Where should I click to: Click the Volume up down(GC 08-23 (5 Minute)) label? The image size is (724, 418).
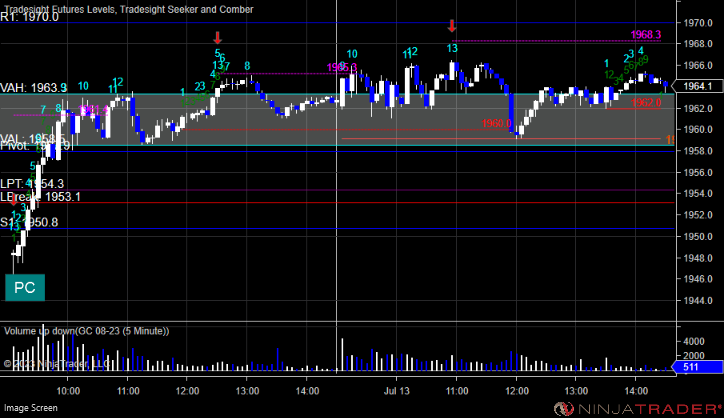coord(87,331)
